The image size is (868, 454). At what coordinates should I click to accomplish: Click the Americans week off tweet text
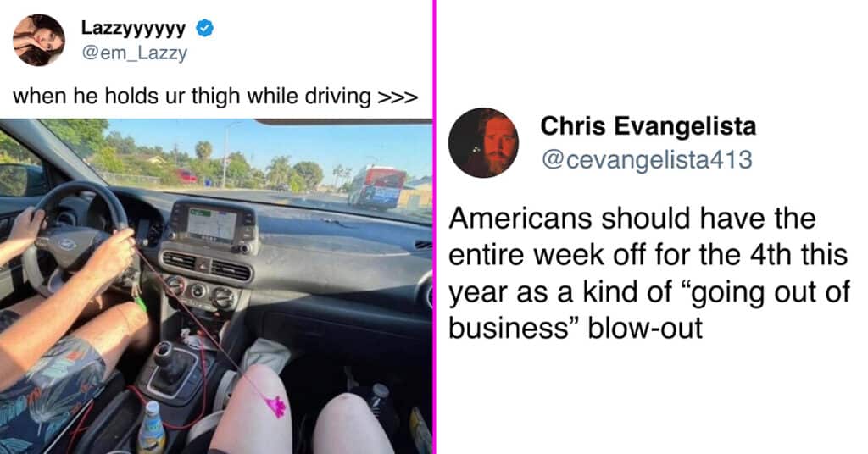(x=648, y=274)
